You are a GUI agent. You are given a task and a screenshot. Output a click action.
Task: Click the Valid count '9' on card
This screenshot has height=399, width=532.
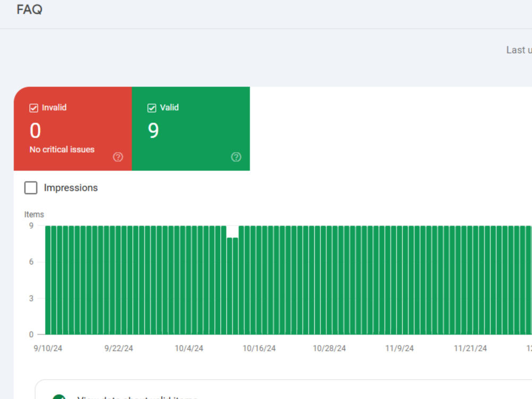[x=153, y=131]
